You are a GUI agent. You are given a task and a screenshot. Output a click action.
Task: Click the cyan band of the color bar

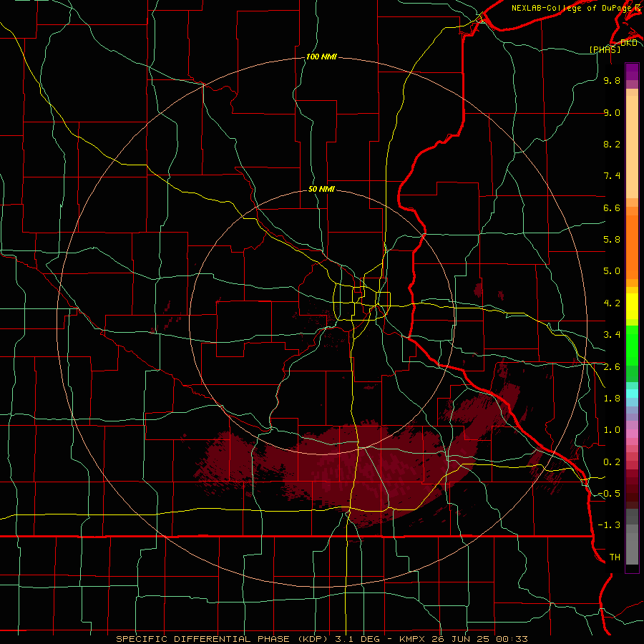coord(632,394)
